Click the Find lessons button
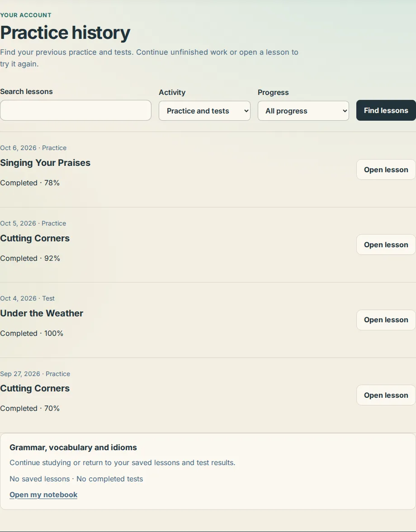 (x=386, y=110)
